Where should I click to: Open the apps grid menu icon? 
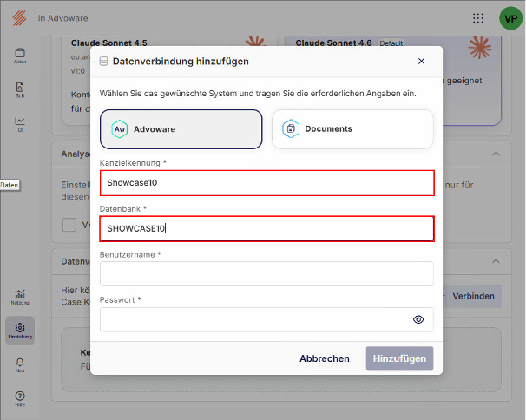pyautogui.click(x=477, y=18)
